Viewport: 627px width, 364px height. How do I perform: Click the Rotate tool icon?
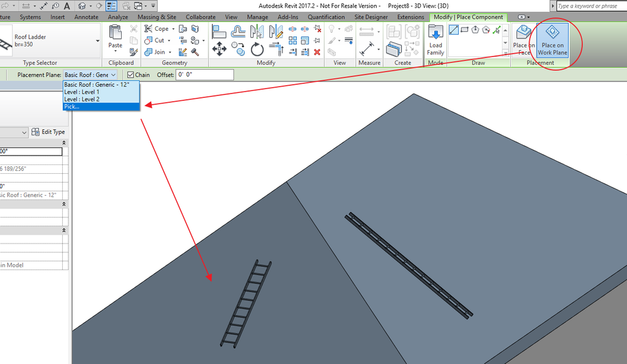[257, 50]
